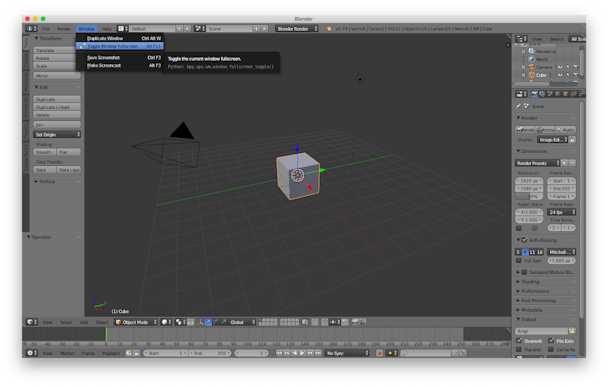
Task: Play the animation in reverse
Action: tap(295, 353)
